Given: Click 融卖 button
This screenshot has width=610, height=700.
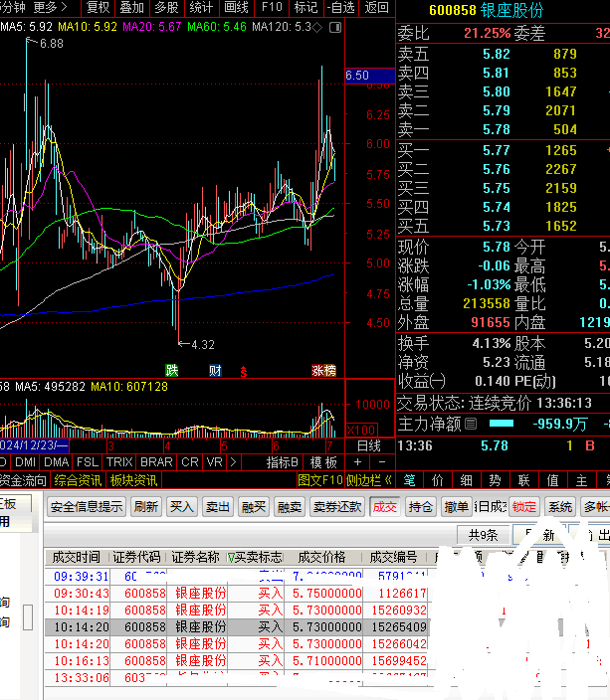Looking at the screenshot, I should (290, 507).
